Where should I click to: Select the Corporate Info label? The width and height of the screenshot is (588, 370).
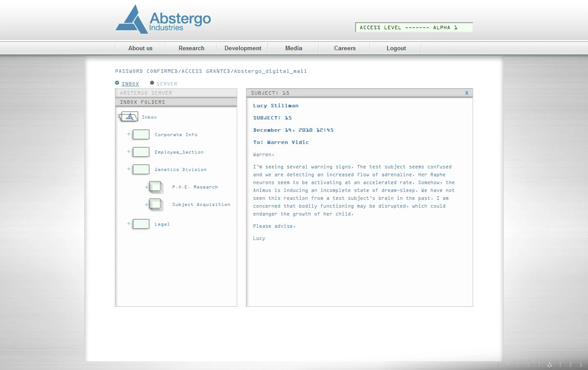(x=176, y=135)
